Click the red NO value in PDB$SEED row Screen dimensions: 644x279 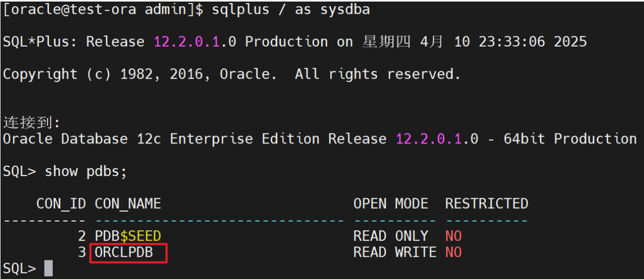click(453, 237)
